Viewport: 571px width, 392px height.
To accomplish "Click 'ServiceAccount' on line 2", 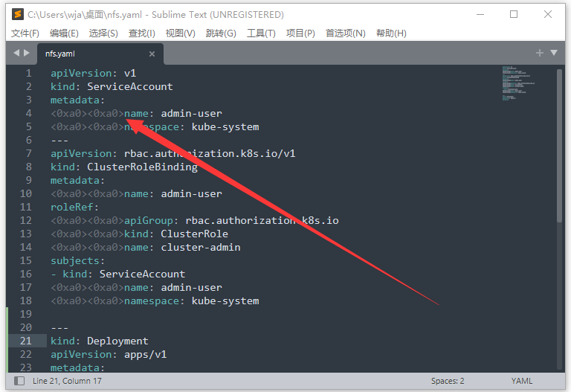I will click(x=130, y=87).
